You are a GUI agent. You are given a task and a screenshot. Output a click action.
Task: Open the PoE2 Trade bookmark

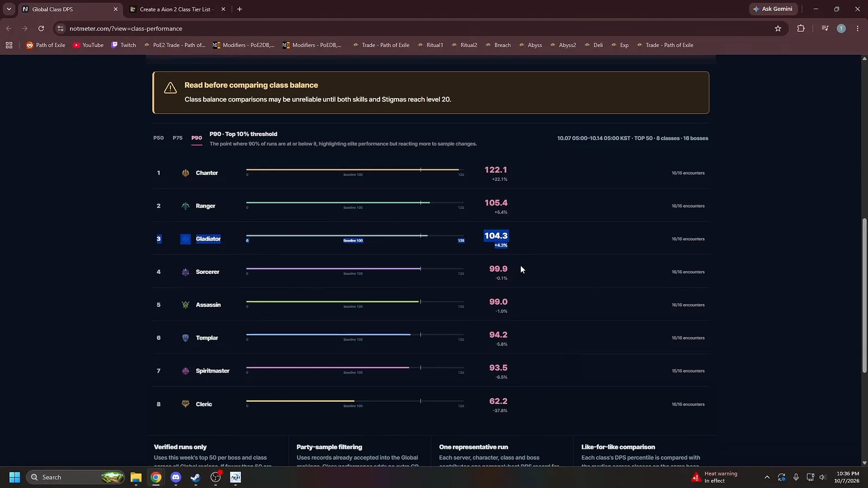175,46
